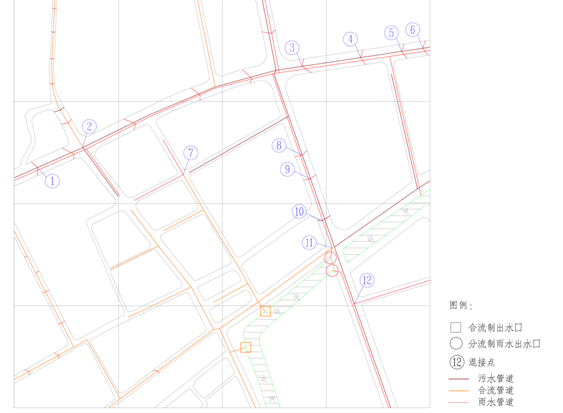Select the blue circled marker 12 on map
This screenshot has height=413, width=563.
click(367, 280)
